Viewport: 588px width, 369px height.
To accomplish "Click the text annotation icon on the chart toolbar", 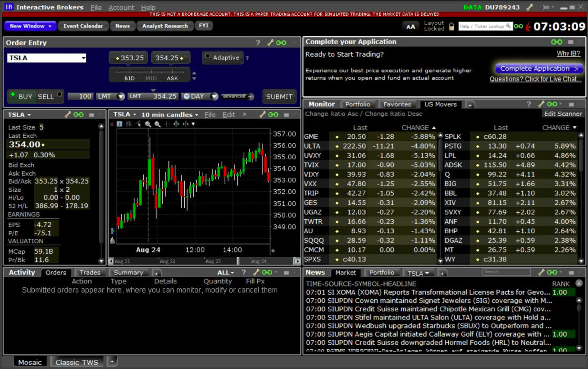I will (x=119, y=125).
